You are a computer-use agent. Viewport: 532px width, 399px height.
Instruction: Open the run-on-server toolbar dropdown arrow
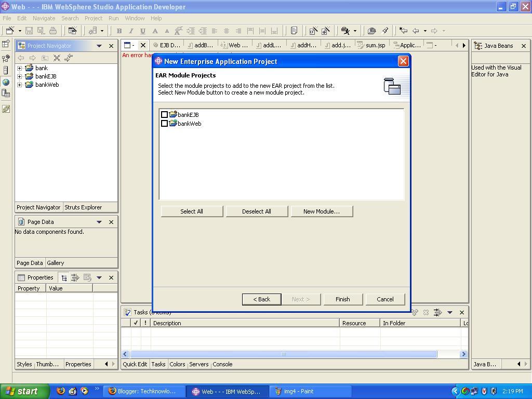[x=355, y=31]
